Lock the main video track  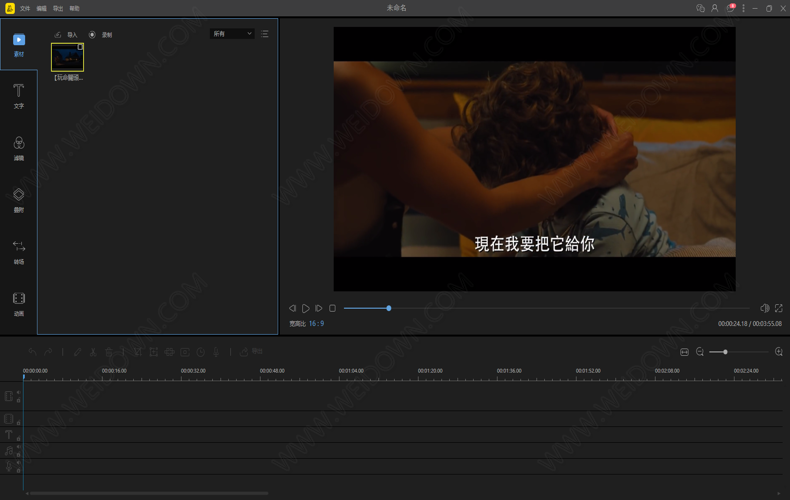(19, 400)
